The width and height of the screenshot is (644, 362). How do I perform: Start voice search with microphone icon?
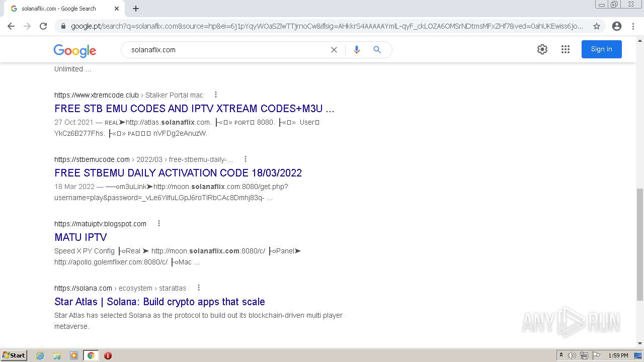point(357,50)
